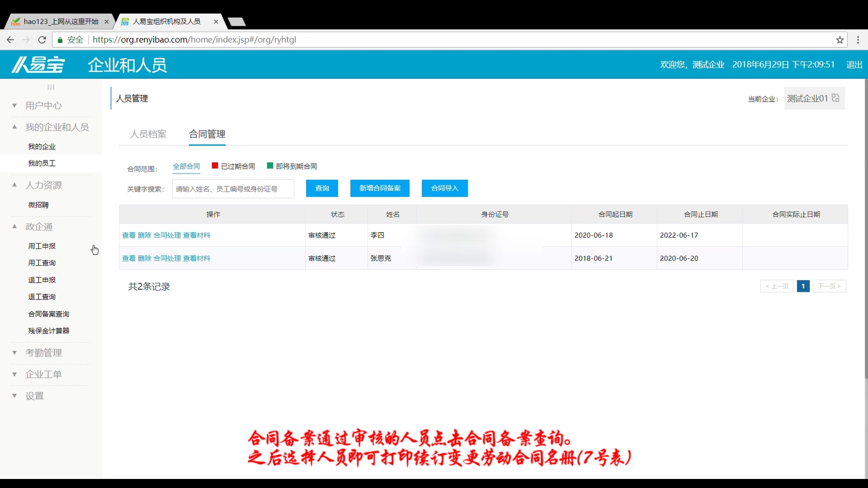Reload the page with the refresh icon
This screenshot has width=868, height=488.
point(42,40)
